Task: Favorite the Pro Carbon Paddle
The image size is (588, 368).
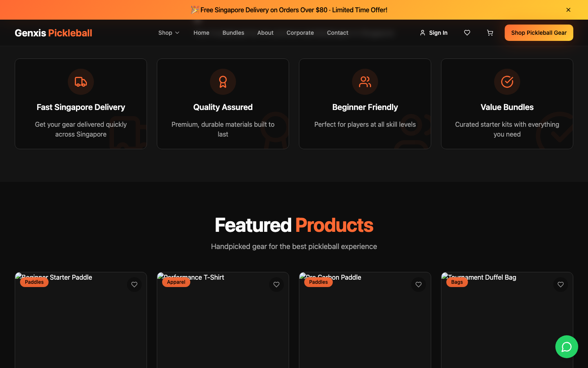Action: 419,285
